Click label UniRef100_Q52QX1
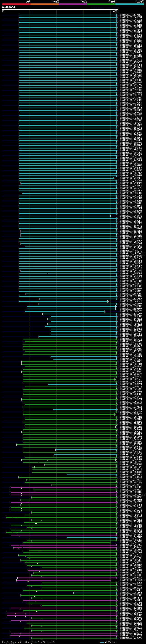Screen dimensions: 146x644 pyautogui.click(x=131, y=75)
